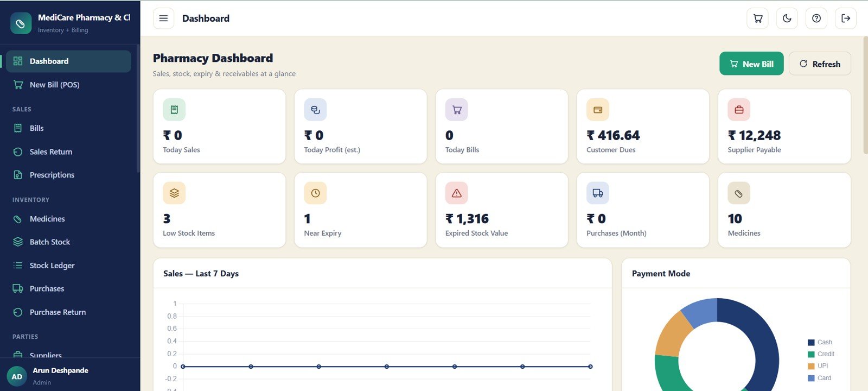The height and width of the screenshot is (391, 868).
Task: Click Supplier Payable briefcase icon
Action: pos(739,110)
